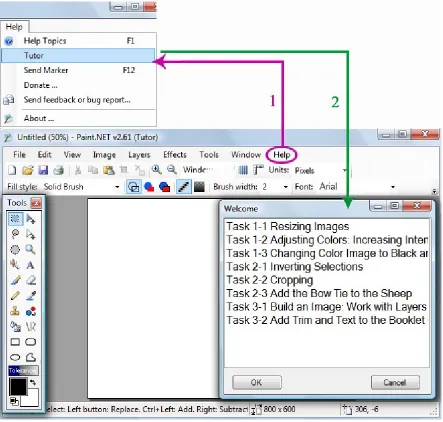Click the Crop to Selection icon

pos(124,170)
